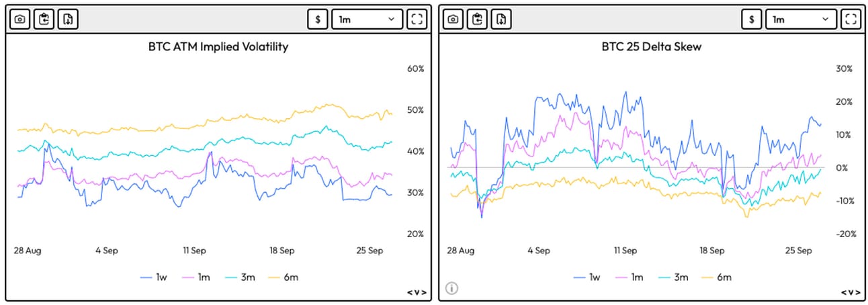The height and width of the screenshot is (305, 868).
Task: Hide the 6m series in the Implied Volatility legend
Action: [284, 277]
